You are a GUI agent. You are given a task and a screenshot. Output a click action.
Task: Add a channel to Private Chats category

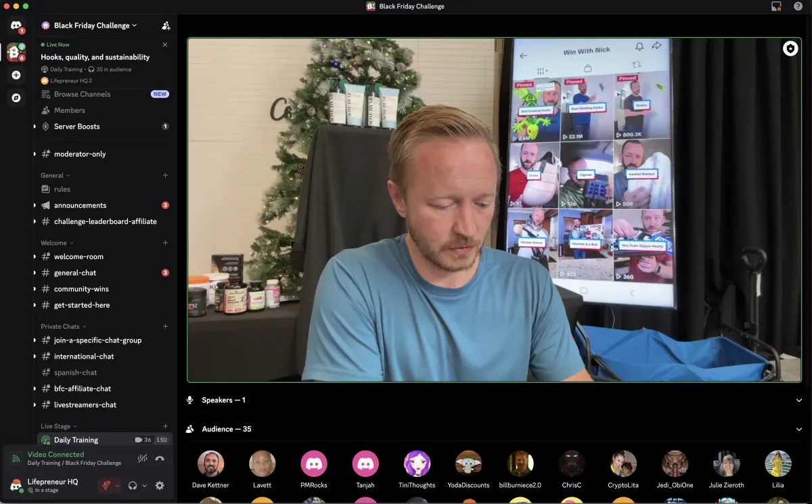click(x=165, y=326)
